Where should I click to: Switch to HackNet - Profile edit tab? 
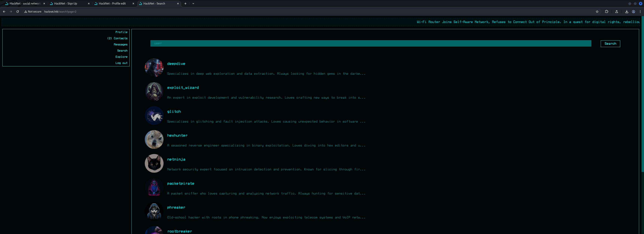(x=112, y=4)
